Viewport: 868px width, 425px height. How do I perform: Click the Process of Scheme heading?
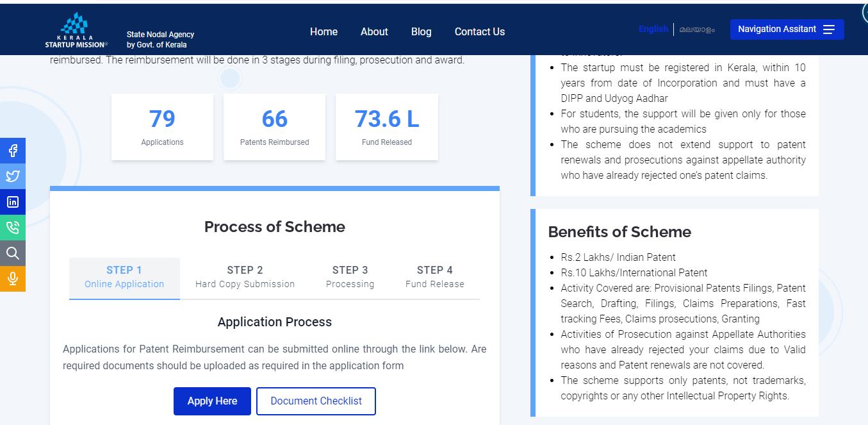tap(275, 227)
